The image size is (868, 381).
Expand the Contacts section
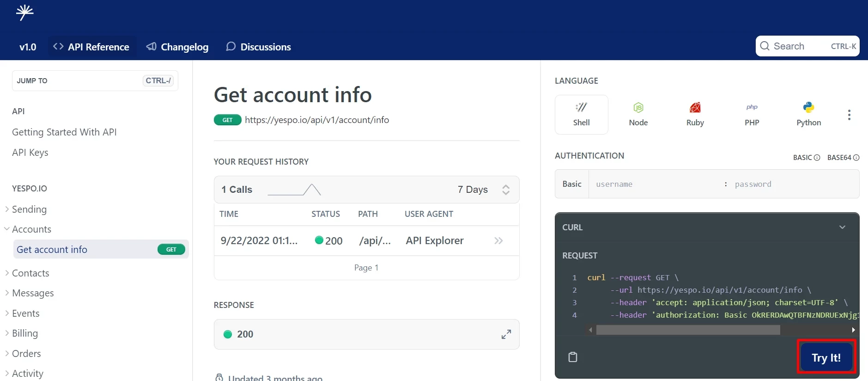(7, 273)
